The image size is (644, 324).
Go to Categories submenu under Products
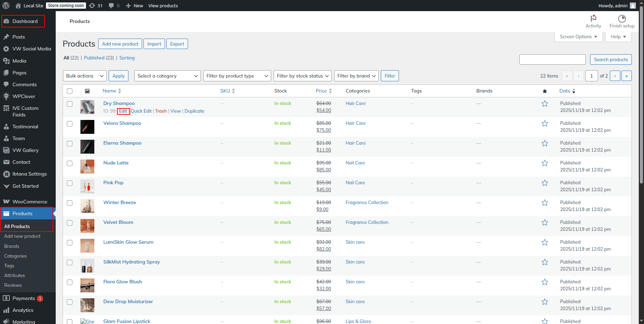(x=15, y=256)
